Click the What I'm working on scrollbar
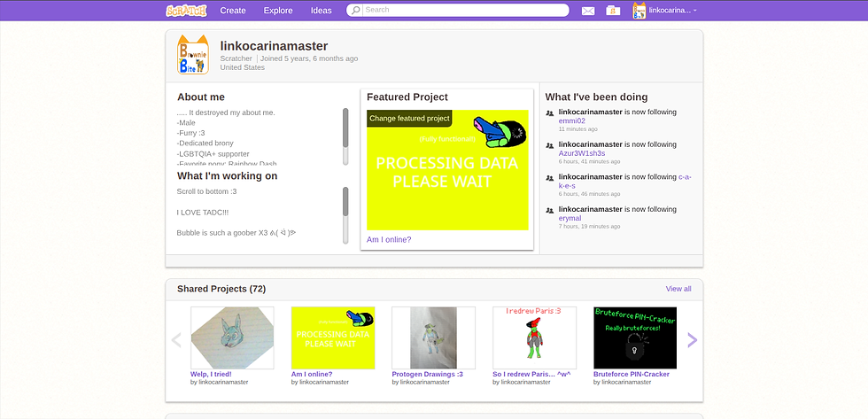 (345, 214)
